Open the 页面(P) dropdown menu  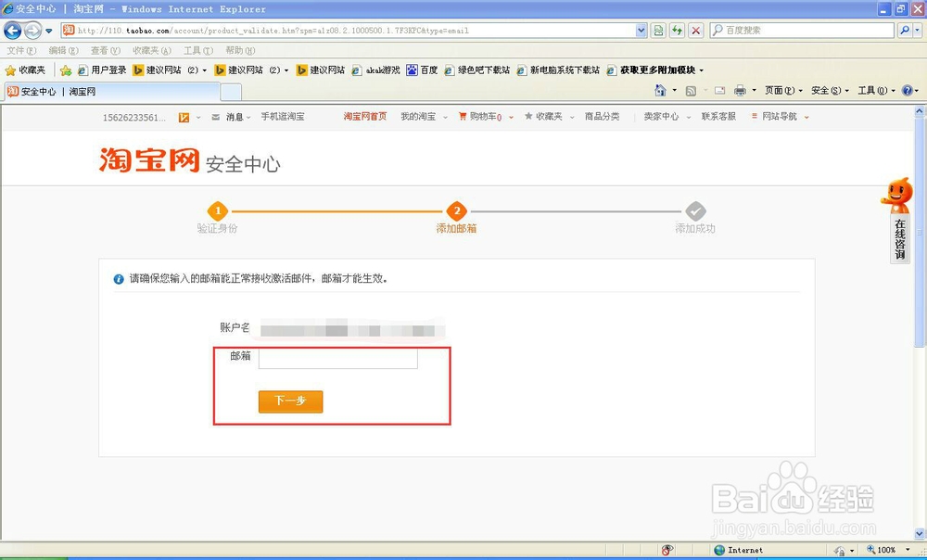click(783, 91)
